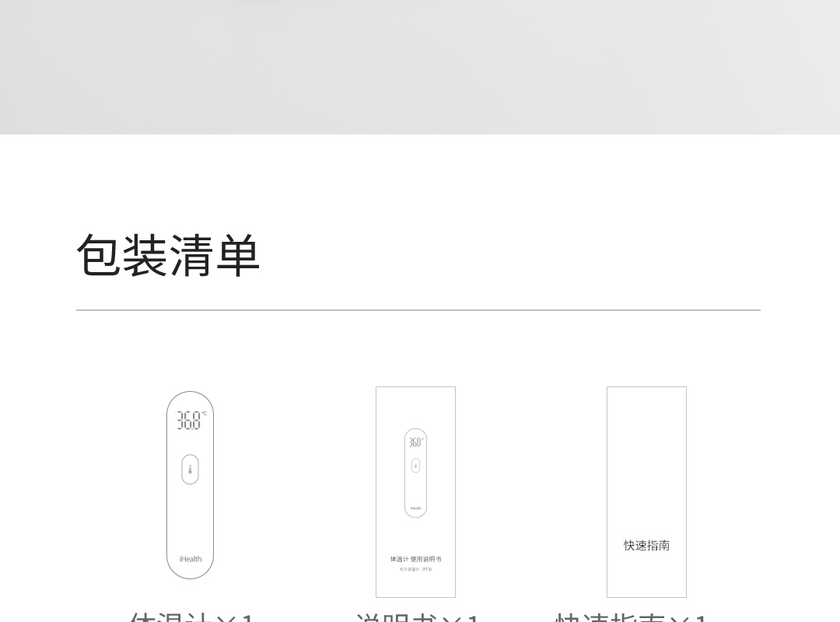Screen dimensions: 840x622
Task: Click the 包装清单 heading
Action: 168,256
